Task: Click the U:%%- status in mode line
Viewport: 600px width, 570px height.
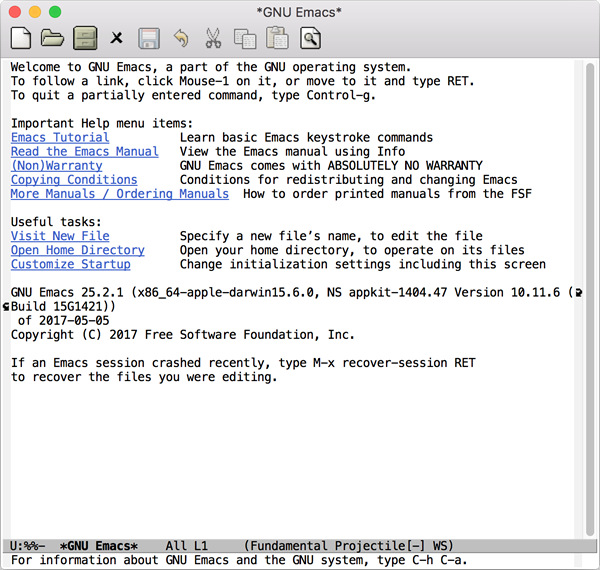Action: click(28, 546)
